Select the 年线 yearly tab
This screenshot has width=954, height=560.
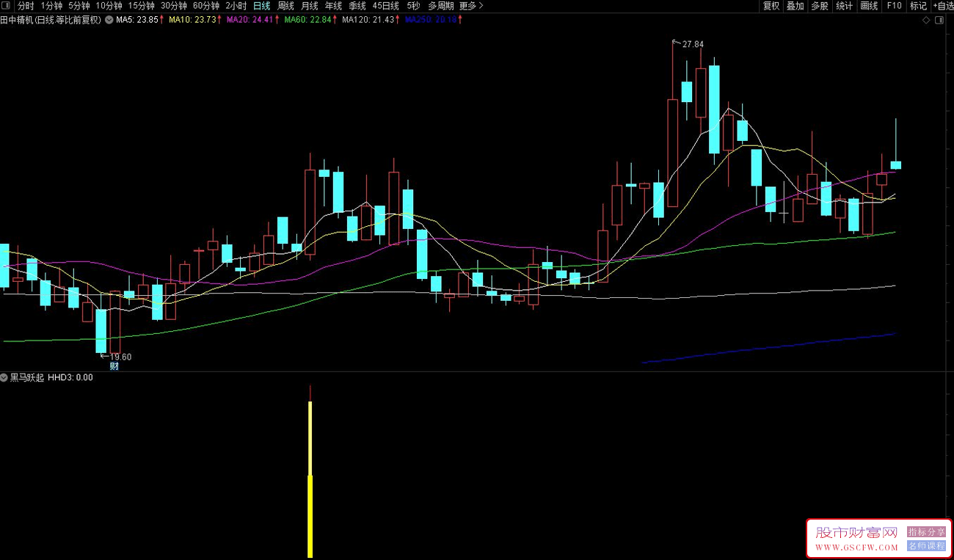click(x=334, y=6)
